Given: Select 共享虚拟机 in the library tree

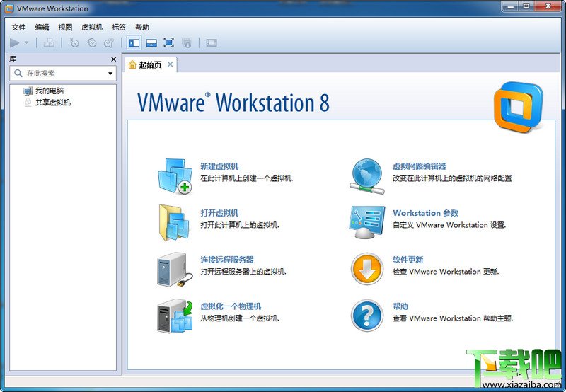Looking at the screenshot, I should tap(52, 103).
